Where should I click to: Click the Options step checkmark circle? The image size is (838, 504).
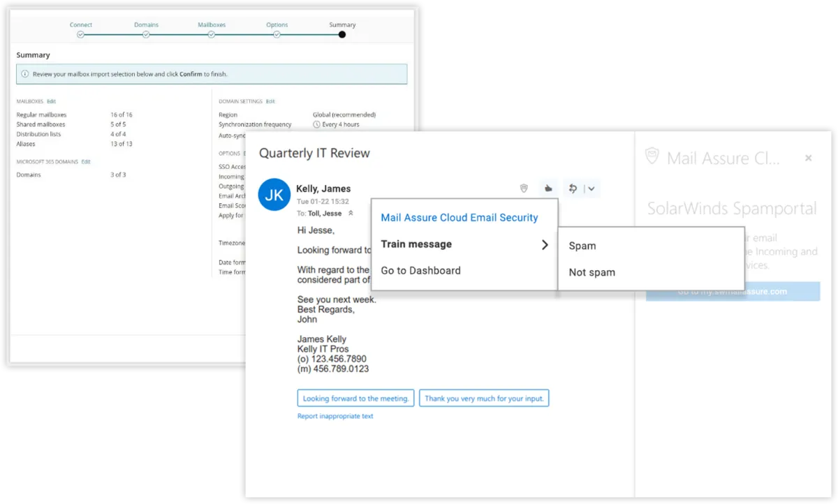(x=277, y=34)
